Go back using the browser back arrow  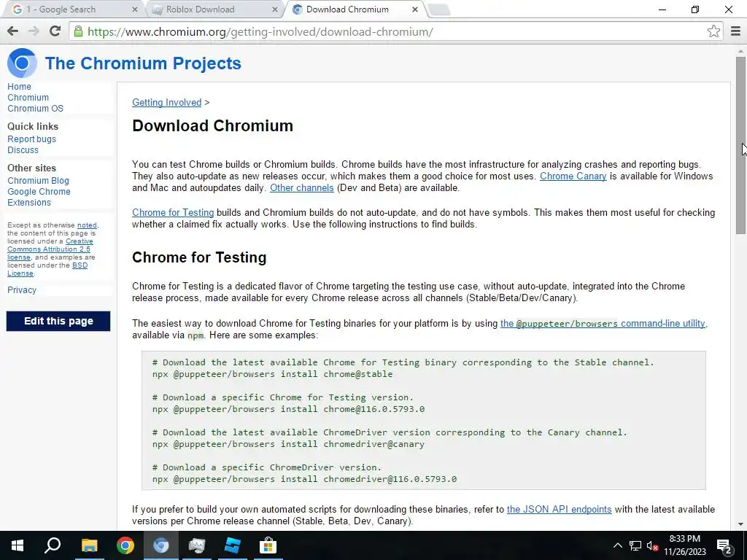coord(13,31)
